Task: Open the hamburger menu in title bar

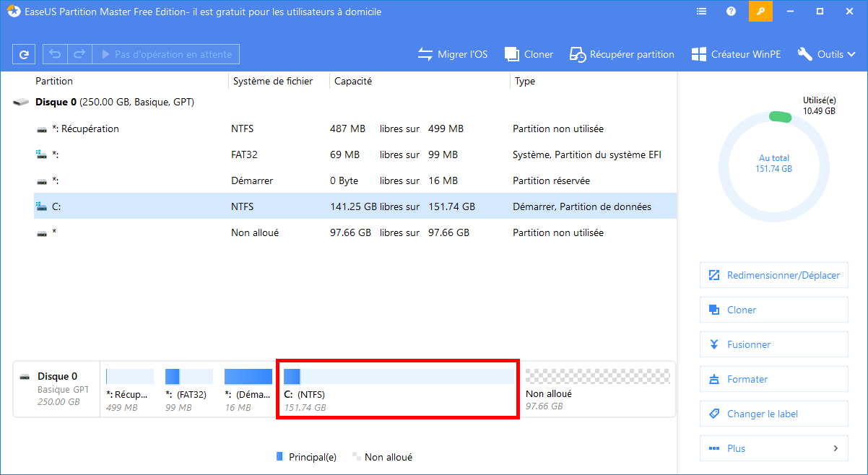Action: pos(701,12)
